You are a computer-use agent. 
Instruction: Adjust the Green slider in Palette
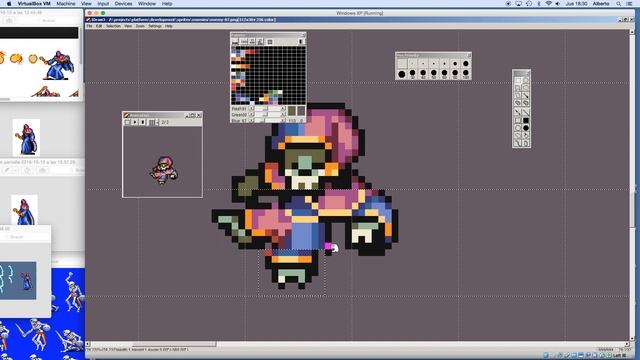268,115
